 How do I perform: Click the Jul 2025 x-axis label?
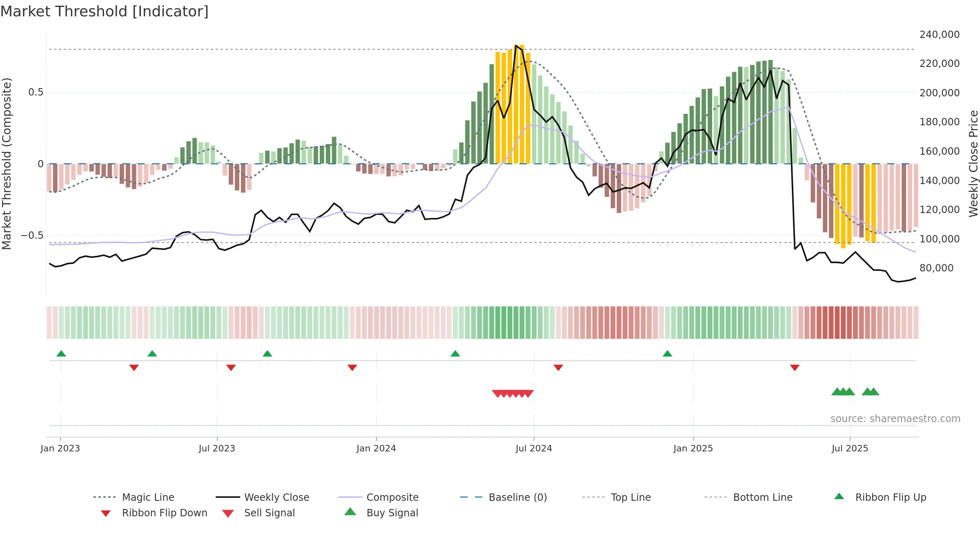click(x=850, y=448)
